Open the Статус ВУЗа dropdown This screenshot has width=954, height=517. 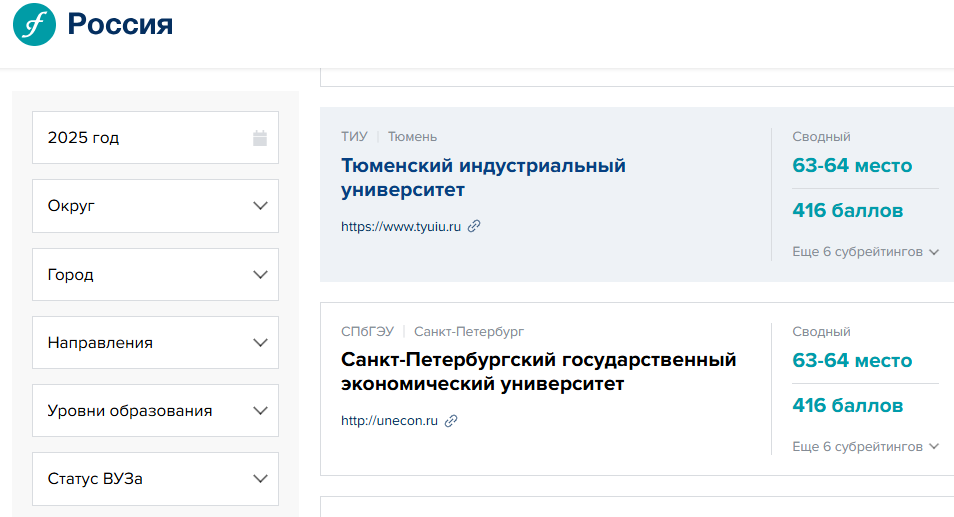pos(155,478)
